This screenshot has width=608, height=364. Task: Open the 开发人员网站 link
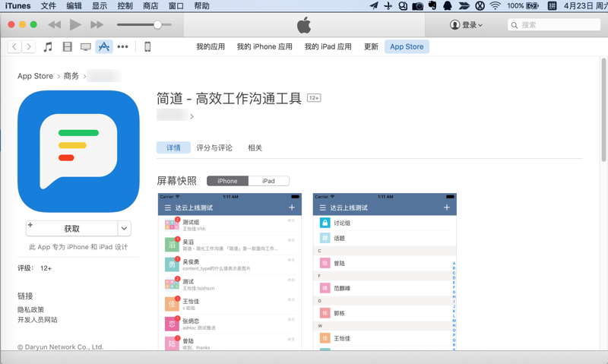(x=37, y=320)
